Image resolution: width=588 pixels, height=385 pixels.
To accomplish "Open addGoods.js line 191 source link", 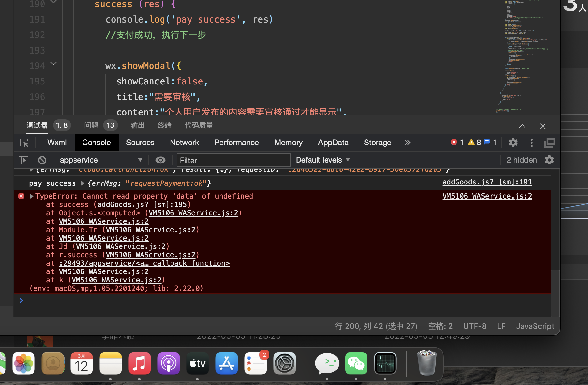I will [487, 182].
